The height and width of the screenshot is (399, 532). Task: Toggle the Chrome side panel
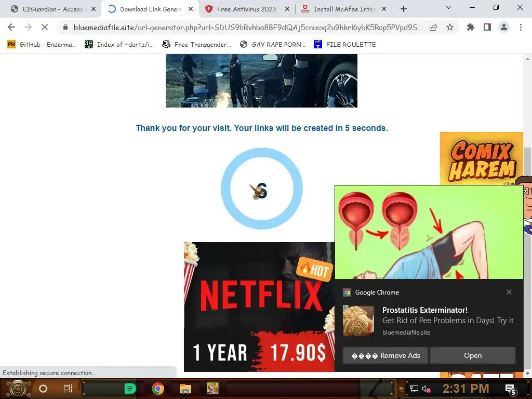coord(487,27)
